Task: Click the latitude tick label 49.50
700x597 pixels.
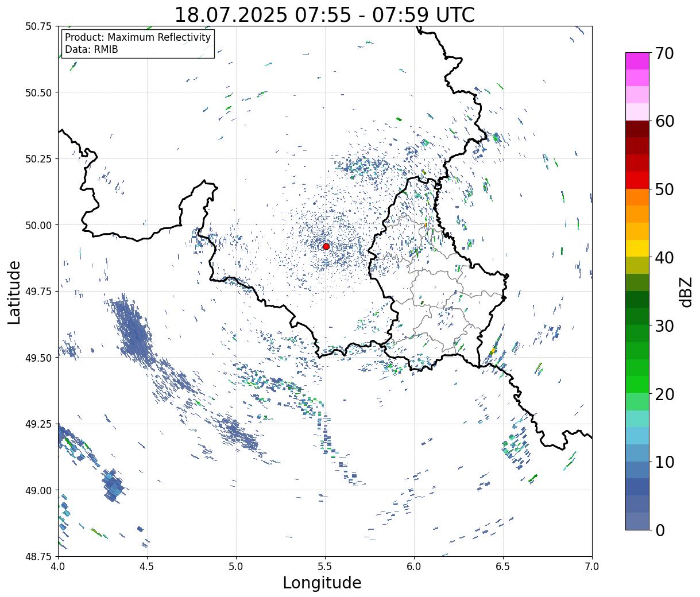Action: 38,358
